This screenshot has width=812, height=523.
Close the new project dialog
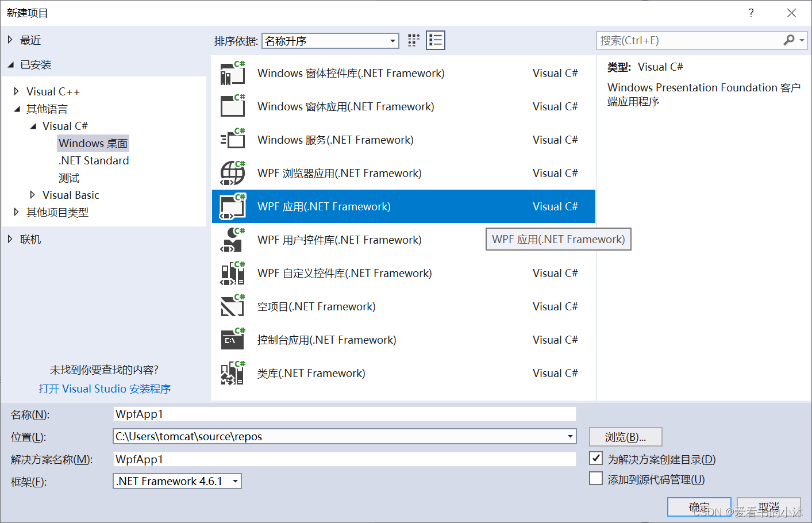(791, 13)
